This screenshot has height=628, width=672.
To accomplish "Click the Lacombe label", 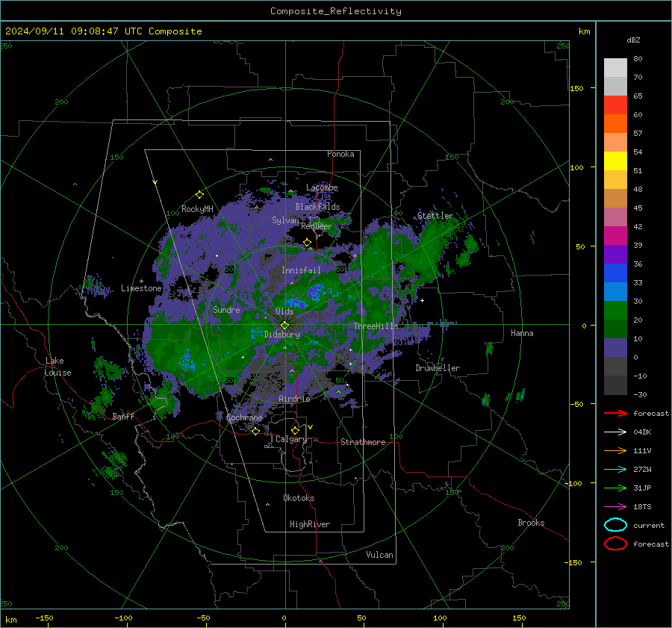I will 322,187.
